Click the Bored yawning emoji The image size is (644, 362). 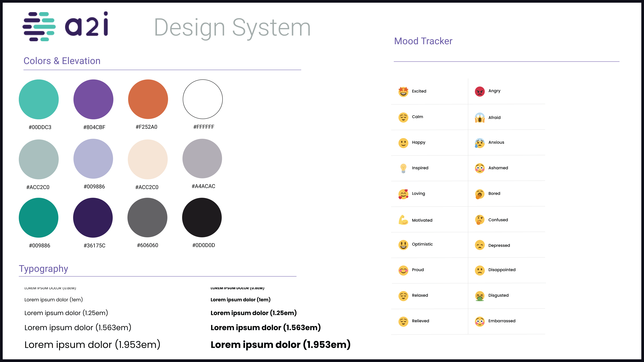(x=479, y=194)
